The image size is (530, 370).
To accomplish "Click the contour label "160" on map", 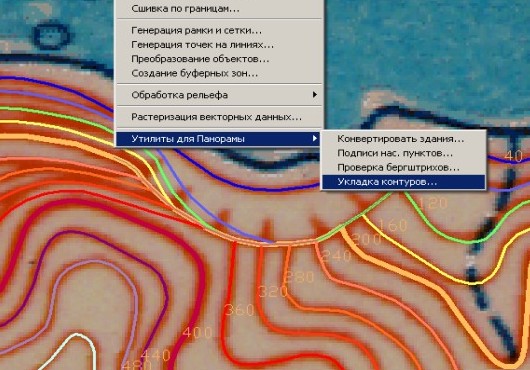I will point(392,225).
